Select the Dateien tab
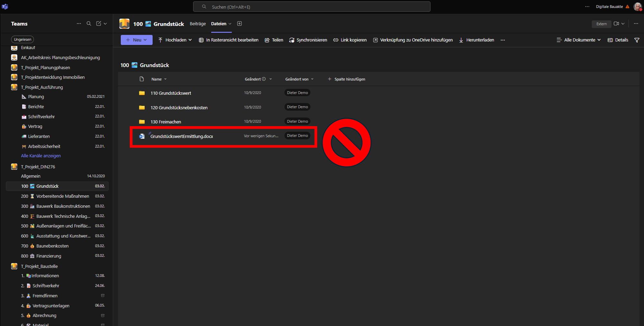This screenshot has height=326, width=644. [x=219, y=24]
